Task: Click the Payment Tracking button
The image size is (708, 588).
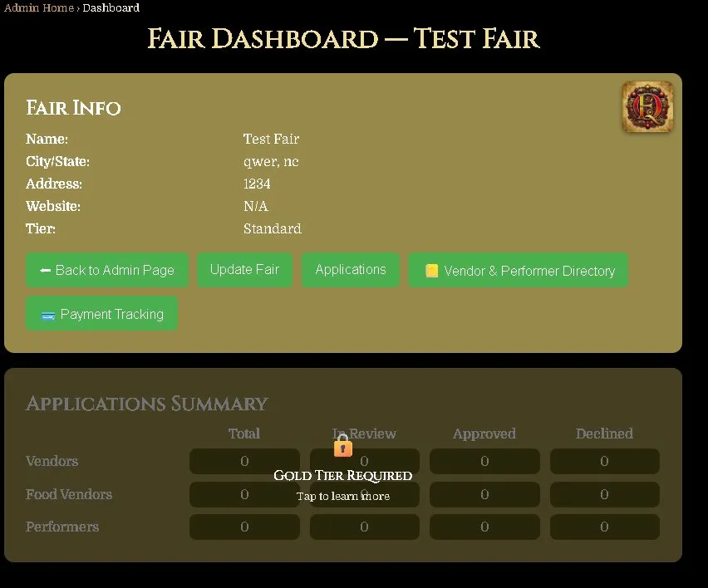Action: [101, 314]
